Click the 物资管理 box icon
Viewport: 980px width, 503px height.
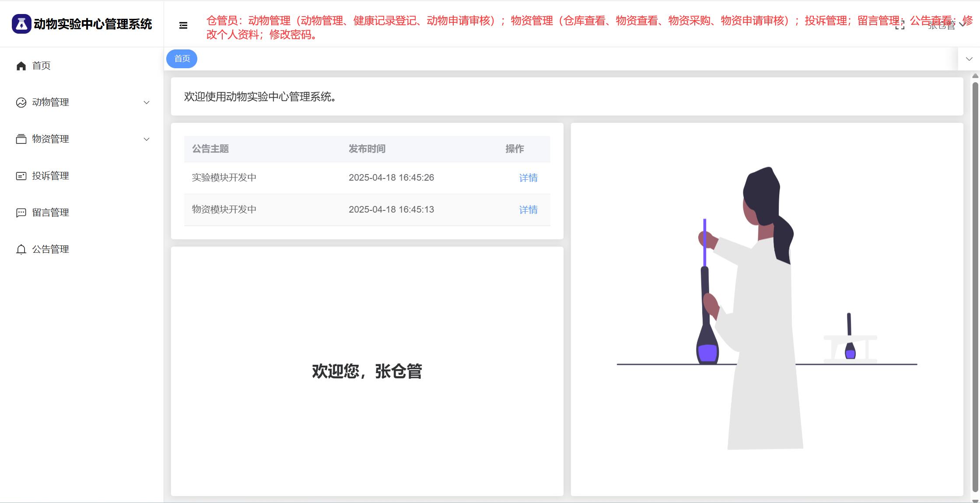click(21, 139)
